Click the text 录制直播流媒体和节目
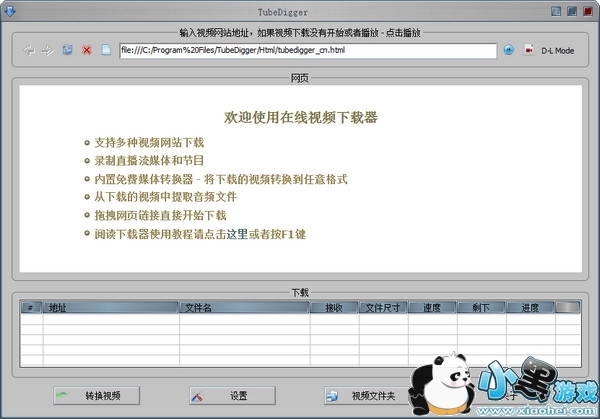The width and height of the screenshot is (600, 419). click(x=149, y=161)
